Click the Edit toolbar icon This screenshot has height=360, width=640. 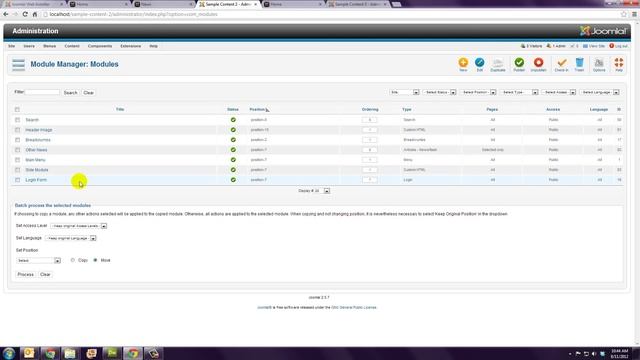point(480,64)
